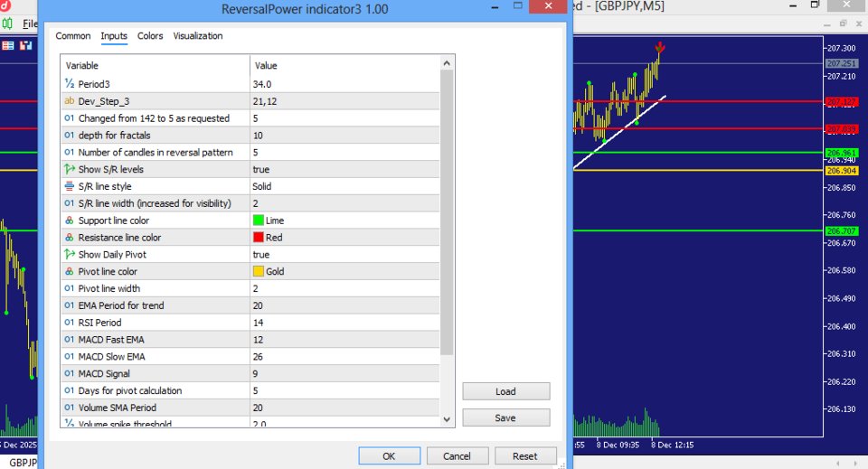Minimize the inner GBPJPY chart window
Screen dimensions: 868x469
coord(827,24)
